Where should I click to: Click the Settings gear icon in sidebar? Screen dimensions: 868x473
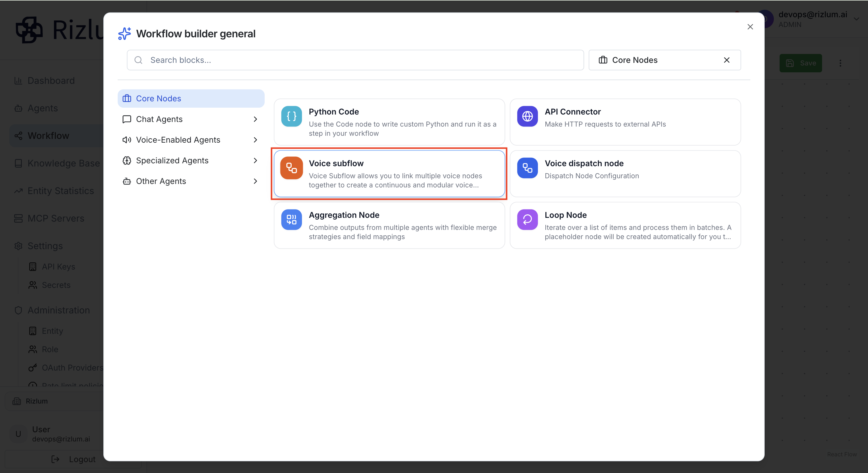pos(18,246)
